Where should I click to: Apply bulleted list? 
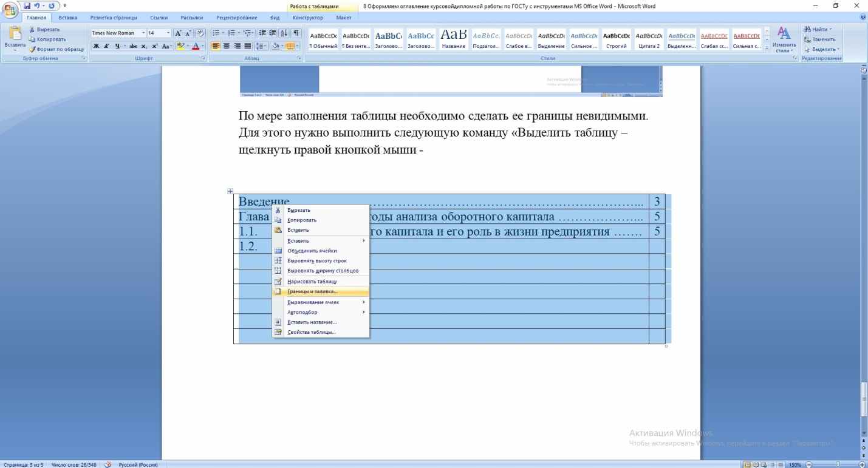click(x=217, y=33)
